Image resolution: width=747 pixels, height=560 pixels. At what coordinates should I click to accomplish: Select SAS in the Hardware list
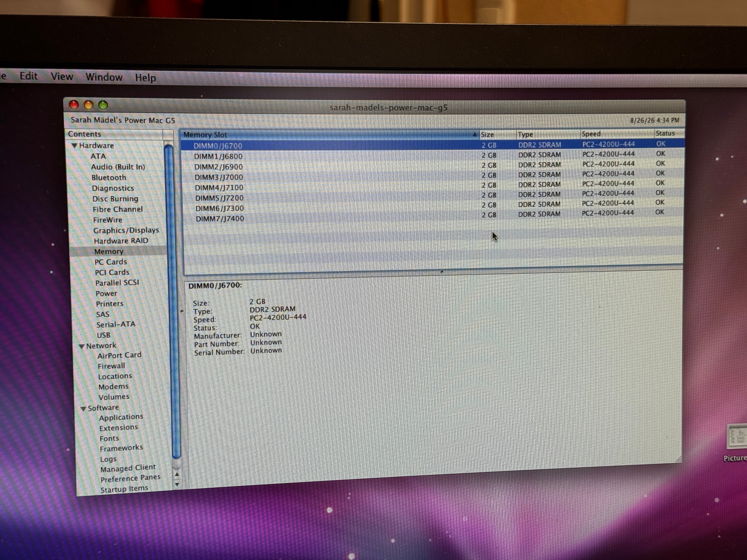[x=103, y=314]
